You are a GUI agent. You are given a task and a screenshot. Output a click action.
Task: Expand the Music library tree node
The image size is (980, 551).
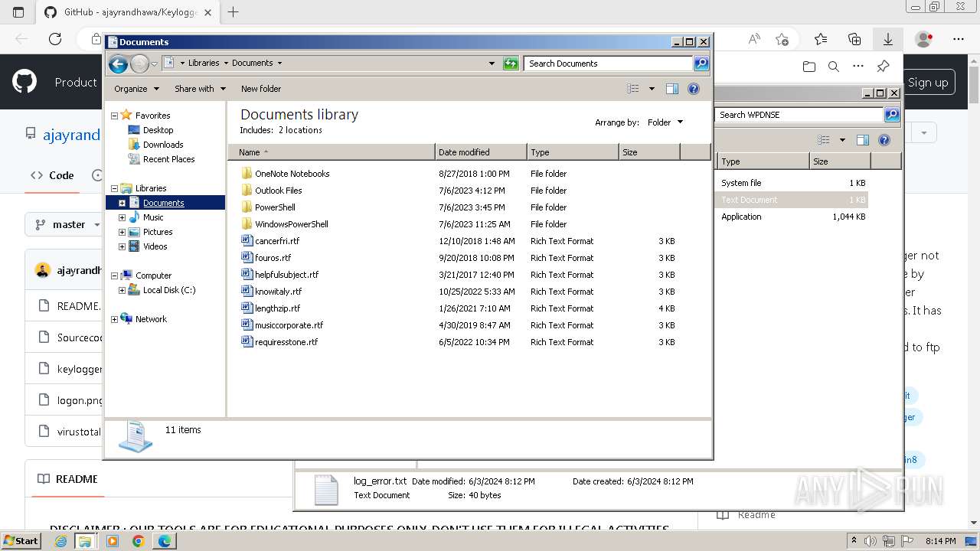tap(122, 217)
